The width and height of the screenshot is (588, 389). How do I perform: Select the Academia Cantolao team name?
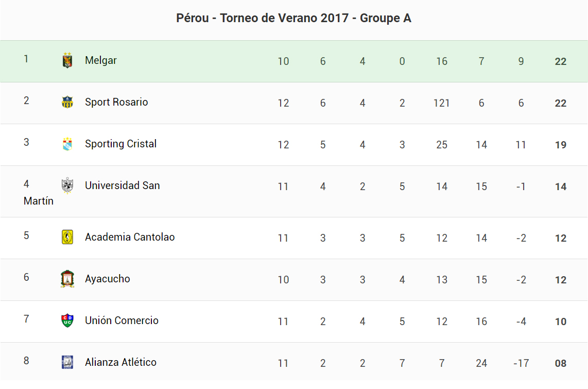(x=130, y=237)
